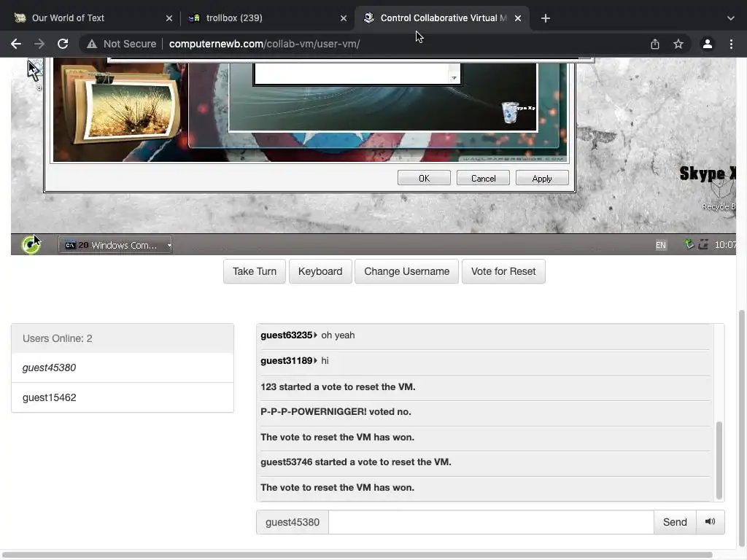
Task: Click the Take Turn button
Action: coord(255,271)
